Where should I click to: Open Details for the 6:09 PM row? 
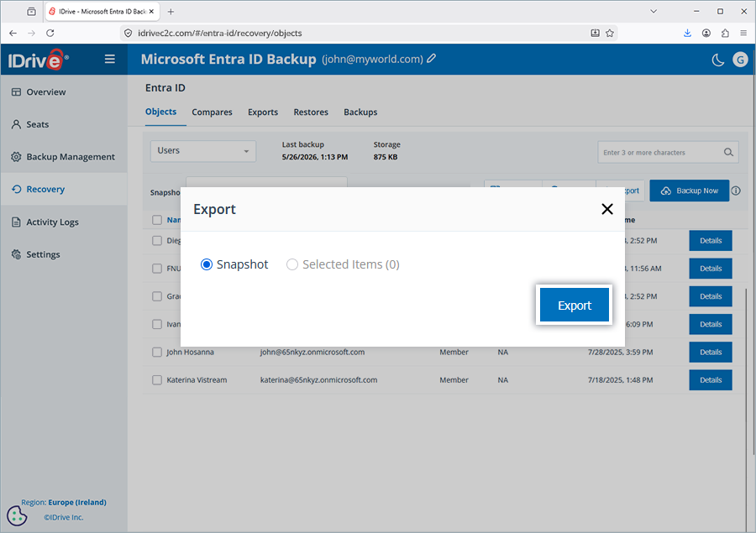[x=710, y=324]
